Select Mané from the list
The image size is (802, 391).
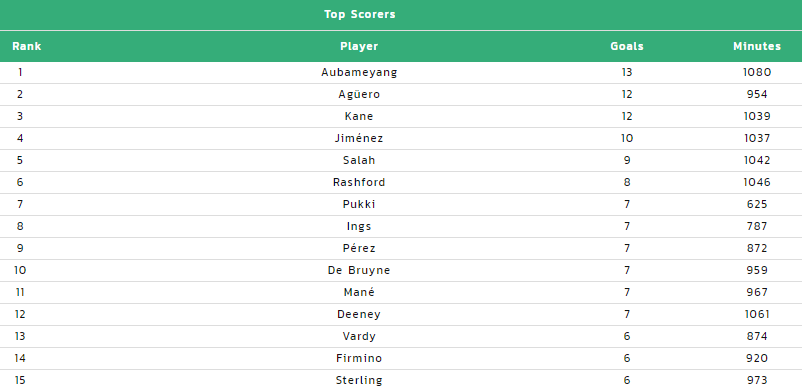359,293
